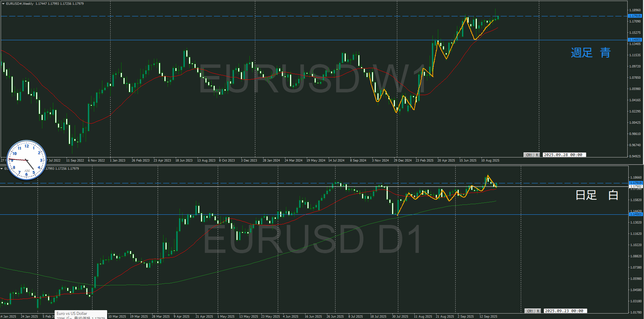Select the blue 週足 青 text label

coord(590,53)
